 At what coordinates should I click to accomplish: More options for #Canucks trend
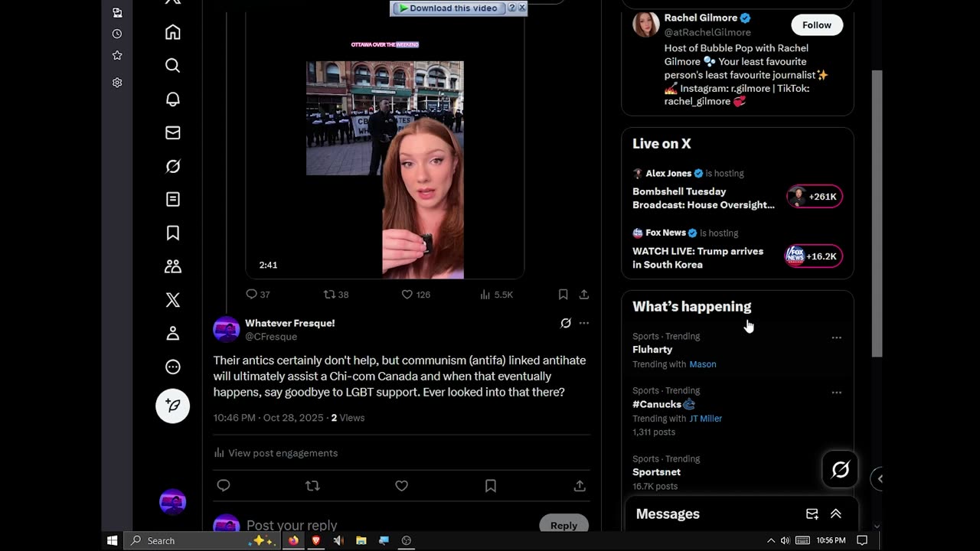[x=836, y=393]
